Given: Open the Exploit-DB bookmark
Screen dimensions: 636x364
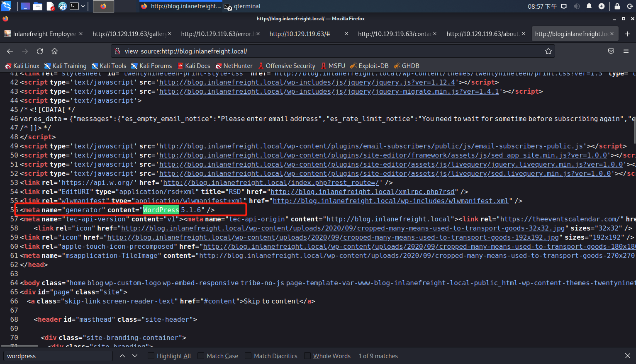Looking at the screenshot, I should (x=369, y=66).
